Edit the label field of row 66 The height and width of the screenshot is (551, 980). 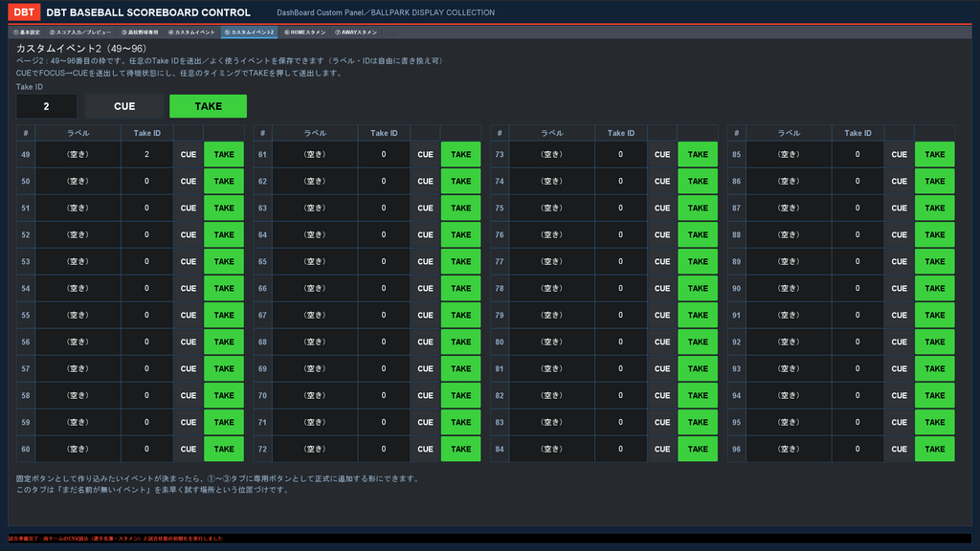[x=315, y=289]
